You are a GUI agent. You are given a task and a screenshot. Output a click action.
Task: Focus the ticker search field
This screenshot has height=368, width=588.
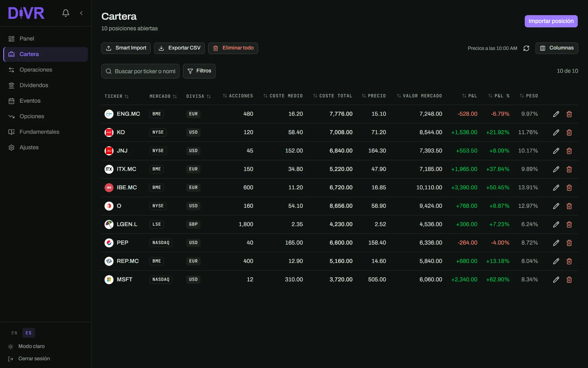click(x=140, y=71)
